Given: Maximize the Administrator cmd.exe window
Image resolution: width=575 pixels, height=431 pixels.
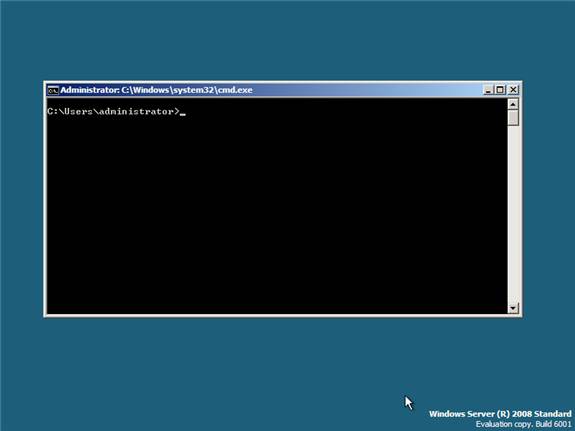Looking at the screenshot, I should (500, 90).
